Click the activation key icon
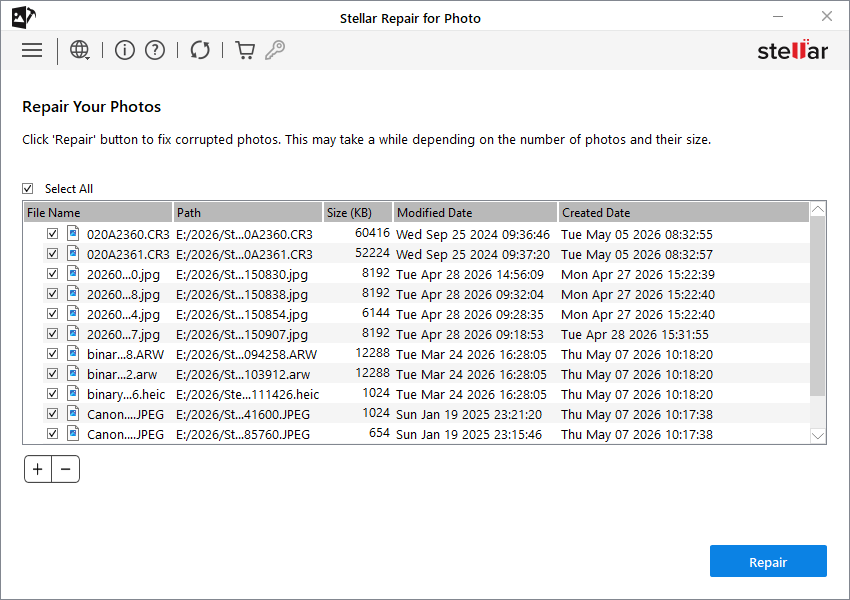This screenshot has width=850, height=600. tap(275, 50)
